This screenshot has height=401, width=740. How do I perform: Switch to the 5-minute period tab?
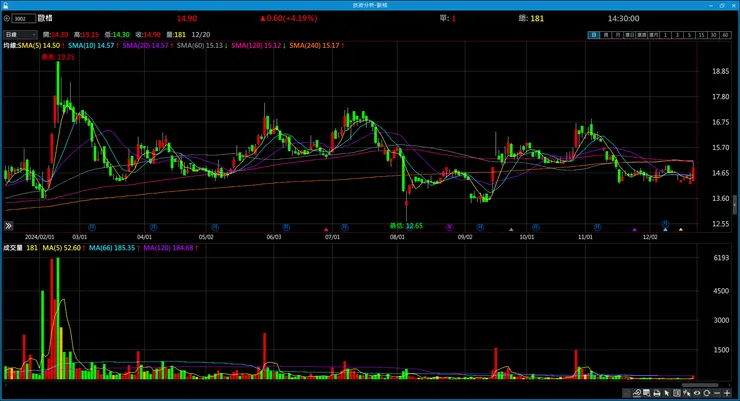[x=689, y=35]
